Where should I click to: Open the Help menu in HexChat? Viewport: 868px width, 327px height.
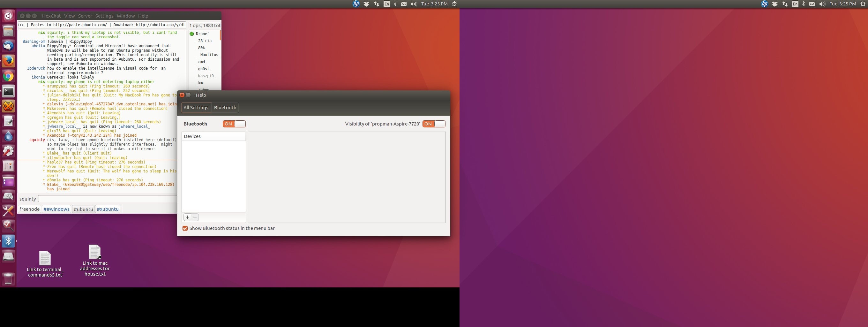tap(143, 16)
